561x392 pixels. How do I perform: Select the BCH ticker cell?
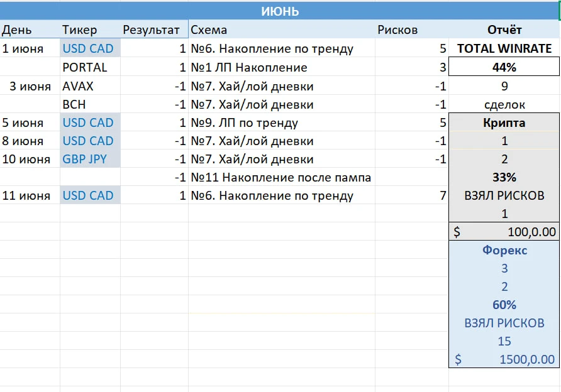[x=90, y=104]
